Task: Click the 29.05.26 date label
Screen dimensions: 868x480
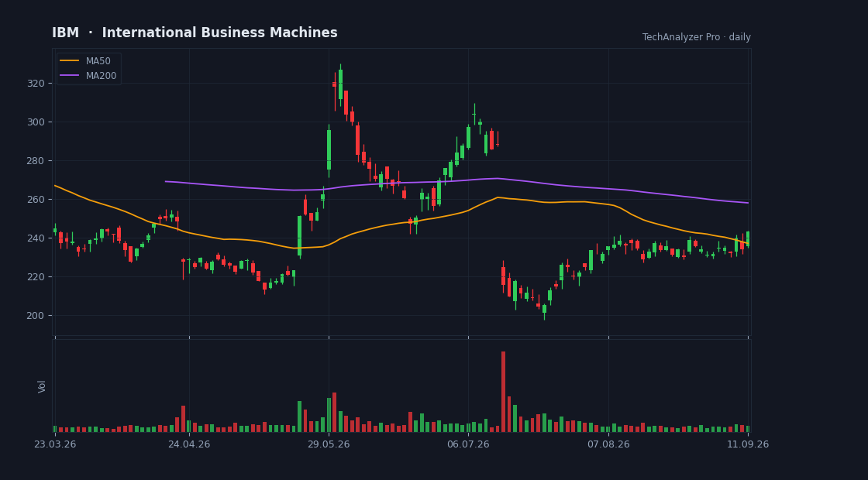Action: click(x=329, y=444)
